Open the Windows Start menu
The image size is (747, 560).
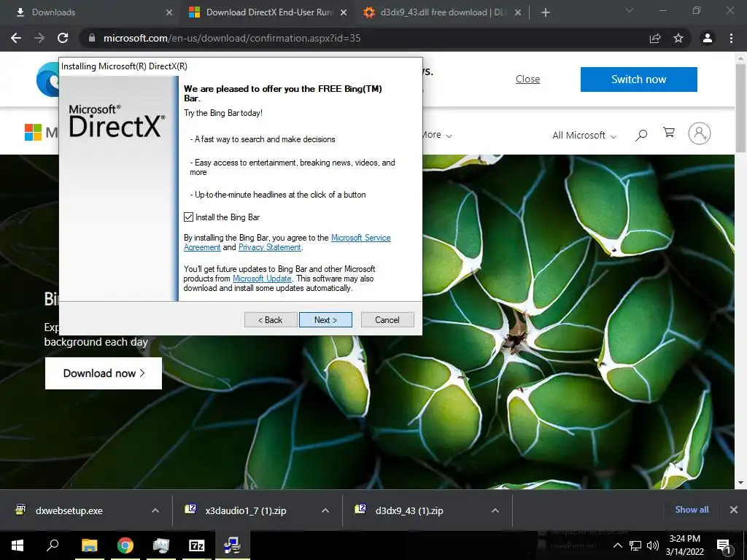pos(18,545)
